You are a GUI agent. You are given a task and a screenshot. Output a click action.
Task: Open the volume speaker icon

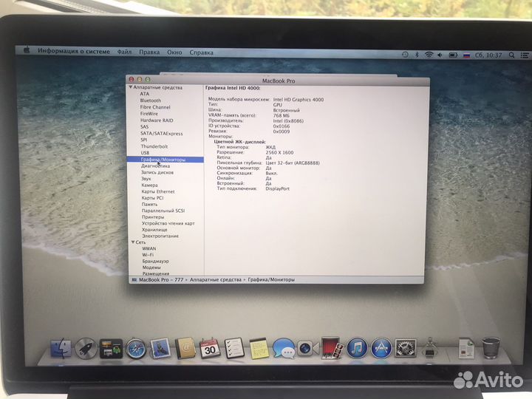440,55
